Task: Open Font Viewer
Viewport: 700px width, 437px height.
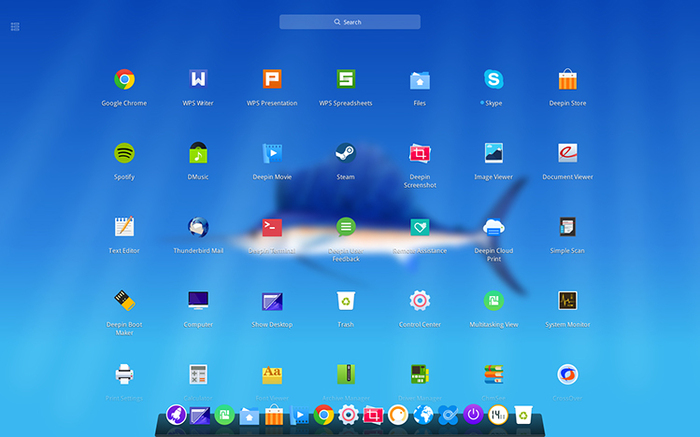Action: (272, 375)
